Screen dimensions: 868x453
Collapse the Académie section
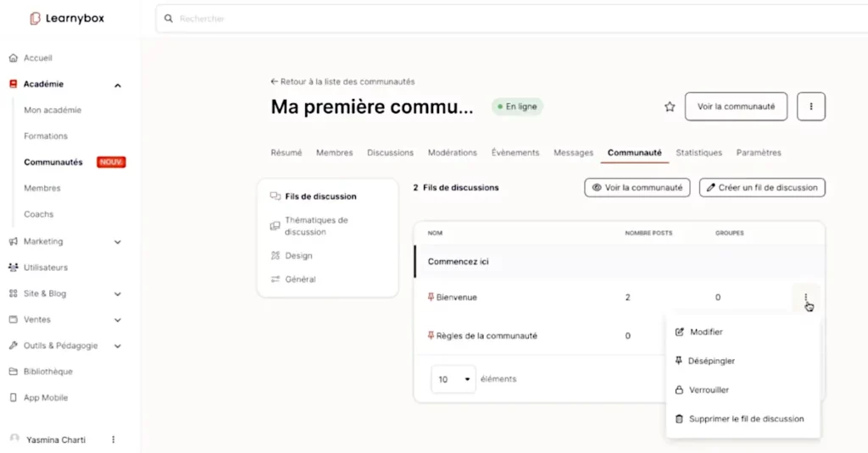(x=117, y=86)
